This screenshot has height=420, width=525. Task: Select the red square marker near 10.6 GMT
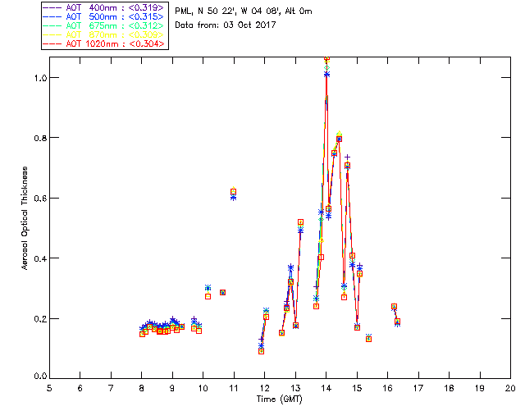click(x=222, y=292)
